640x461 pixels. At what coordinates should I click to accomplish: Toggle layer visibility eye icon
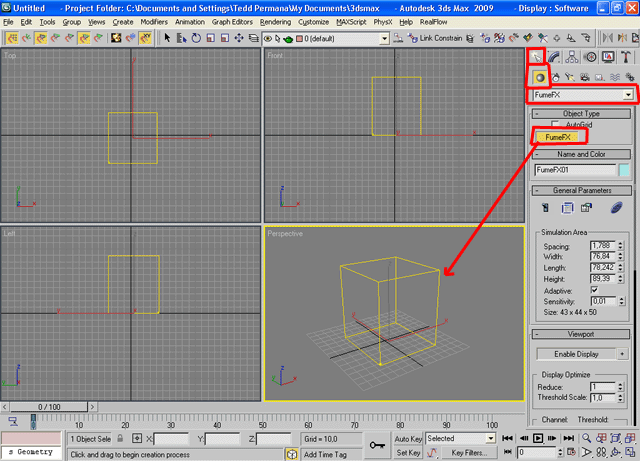pos(268,39)
